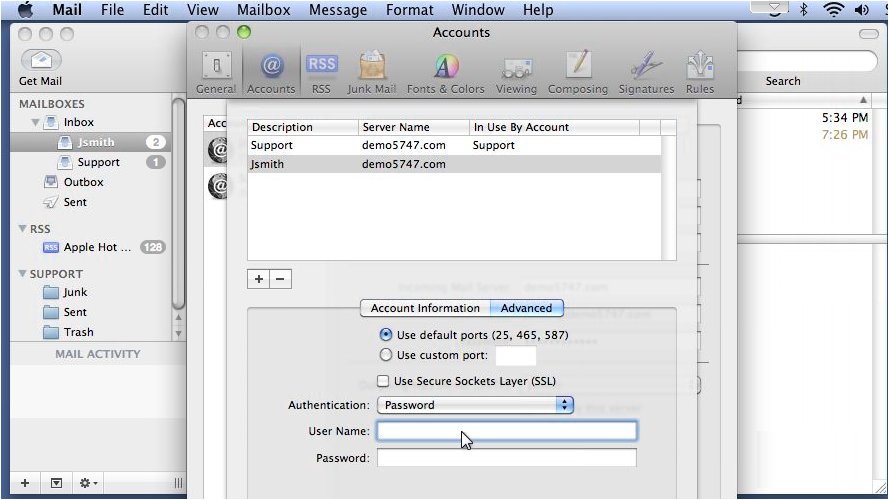Open the Outbox mailbox
This screenshot has height=500, width=889.
pos(83,182)
